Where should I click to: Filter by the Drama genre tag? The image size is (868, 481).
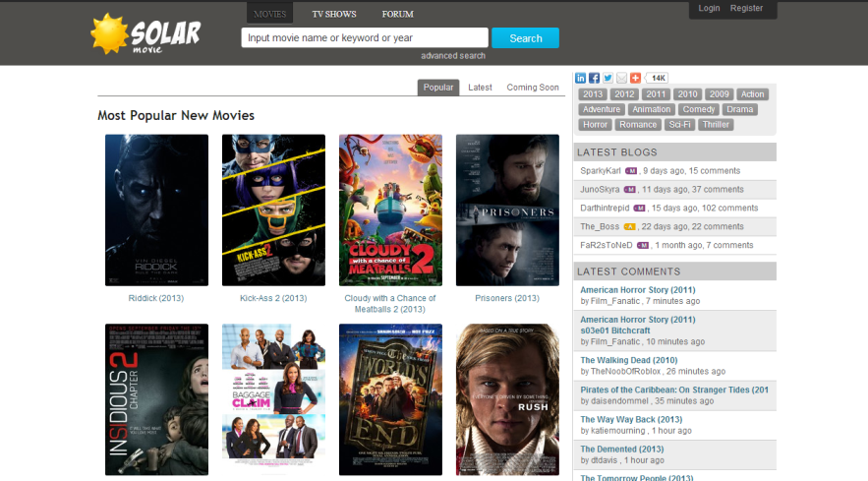[739, 110]
